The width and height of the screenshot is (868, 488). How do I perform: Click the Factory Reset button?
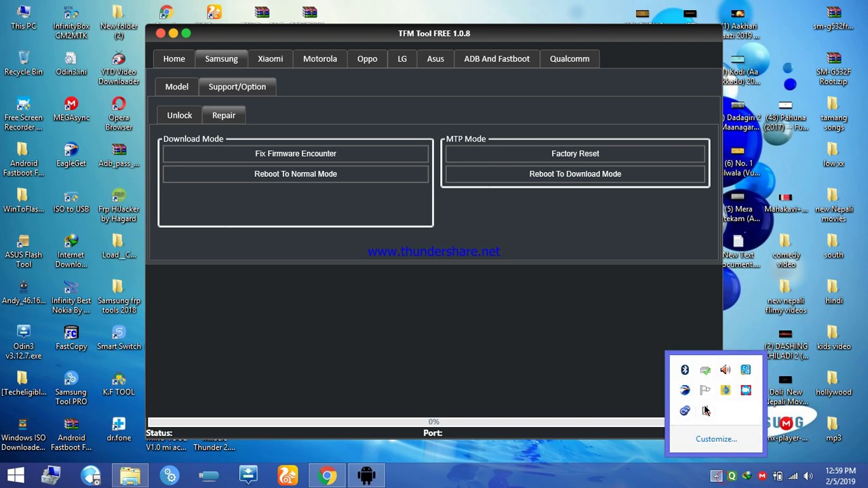pyautogui.click(x=575, y=154)
